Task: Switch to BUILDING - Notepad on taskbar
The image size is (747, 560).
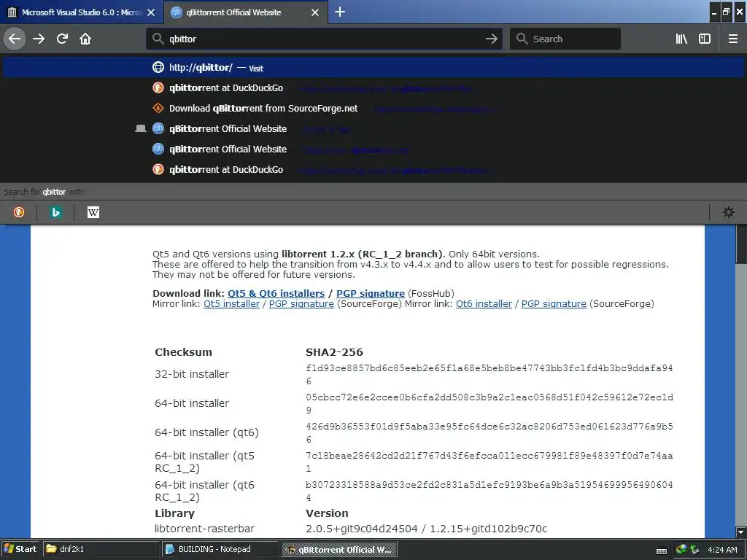Action: [x=220, y=549]
